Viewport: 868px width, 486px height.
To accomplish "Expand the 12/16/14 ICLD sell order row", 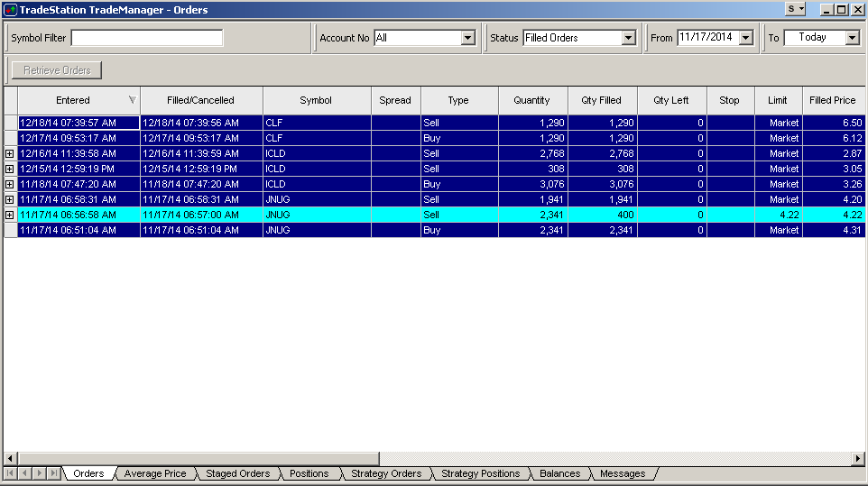I will pyautogui.click(x=10, y=153).
